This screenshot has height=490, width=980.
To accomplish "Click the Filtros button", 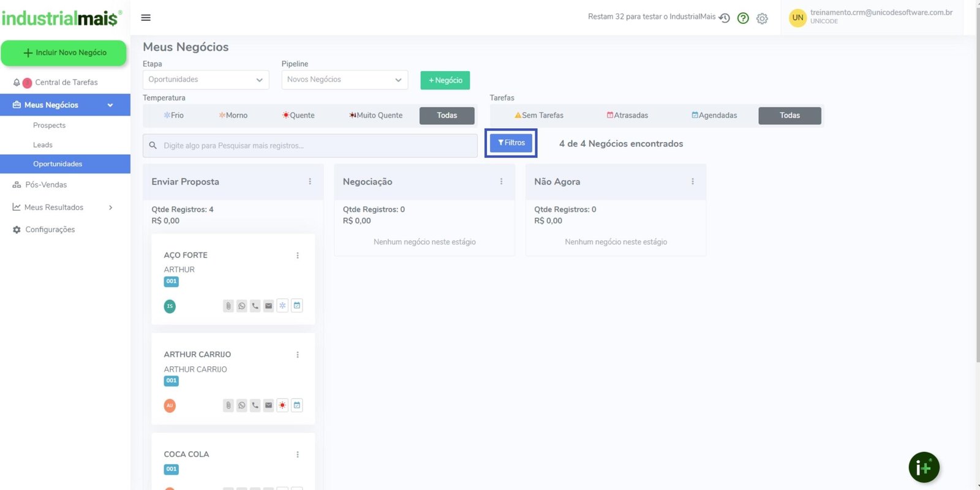I will tap(511, 143).
